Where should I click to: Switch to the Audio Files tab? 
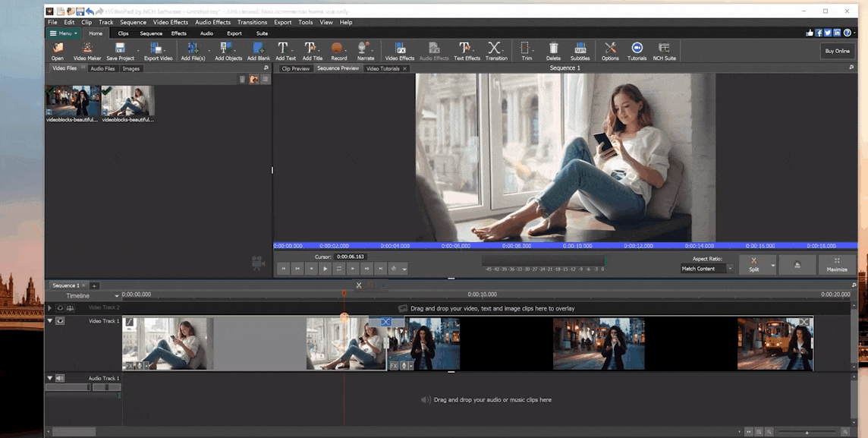(102, 68)
